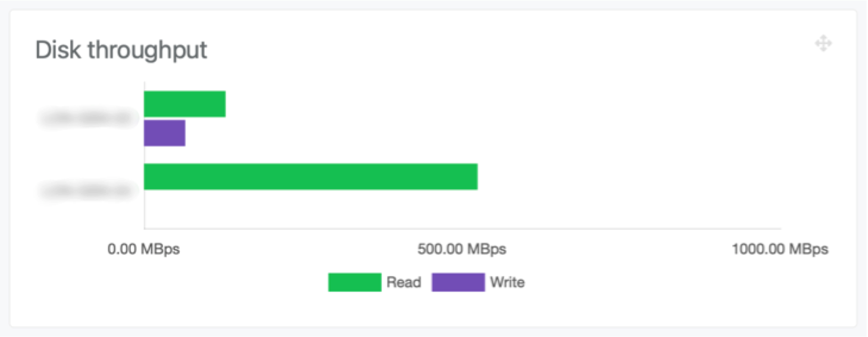
Task: Click blank space below the second host's Read bar
Action: (309, 208)
